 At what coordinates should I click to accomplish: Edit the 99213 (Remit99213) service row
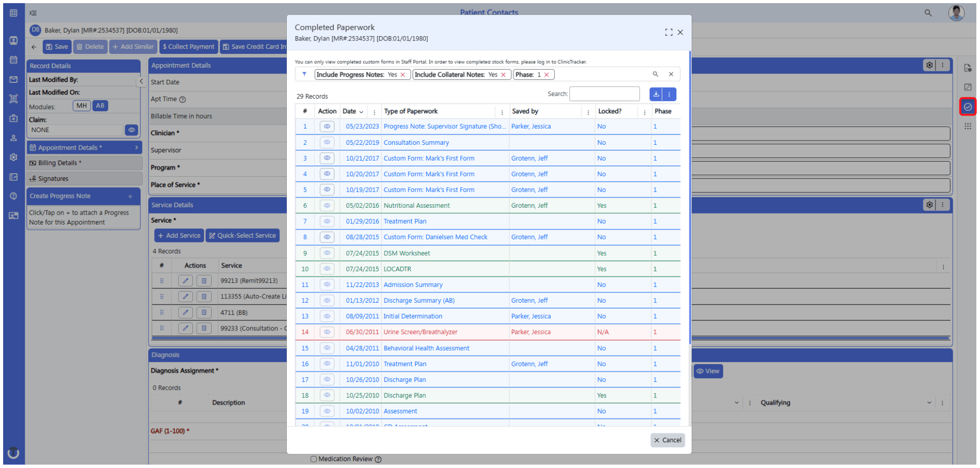pos(185,281)
